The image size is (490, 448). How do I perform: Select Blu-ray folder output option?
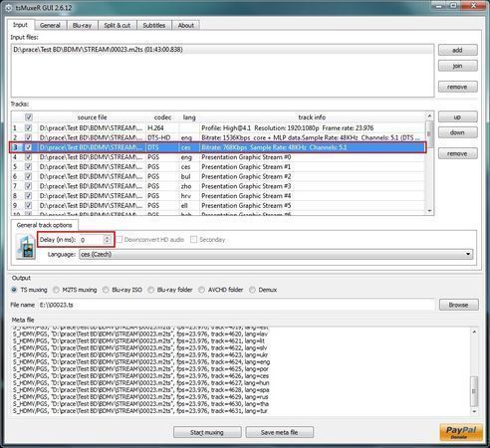pos(150,290)
